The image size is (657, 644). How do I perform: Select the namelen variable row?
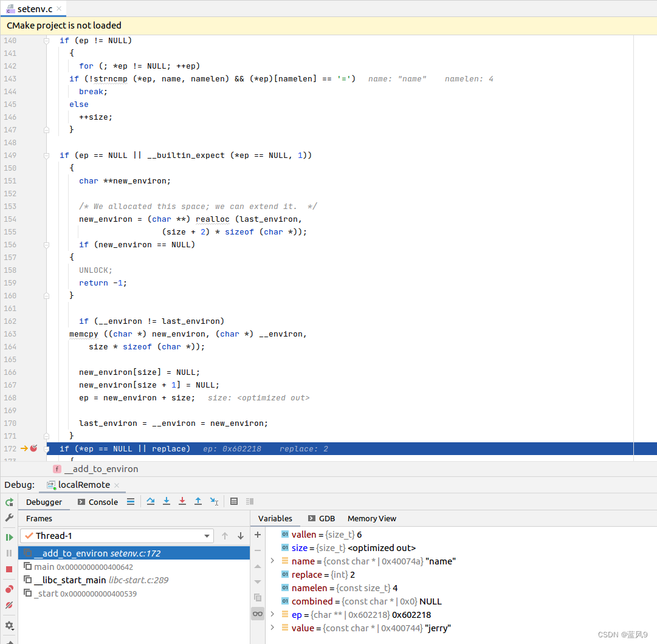(x=461, y=588)
